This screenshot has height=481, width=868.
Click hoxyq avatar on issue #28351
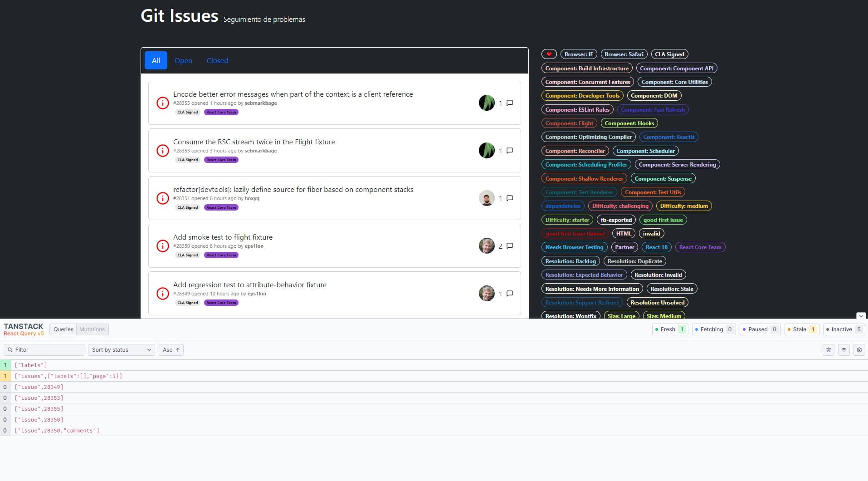tap(487, 198)
